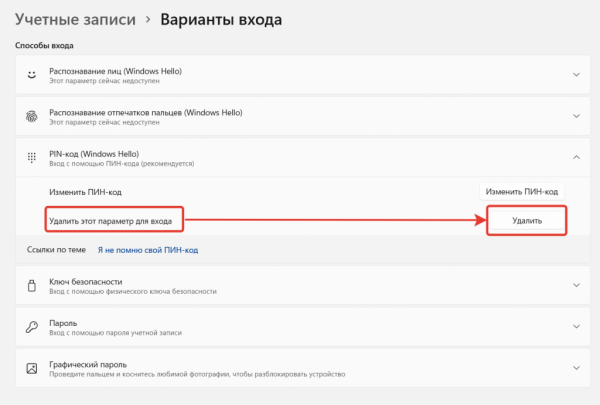Select 'Распознавание отпечатков пальцев' title
This screenshot has height=405, width=600.
coord(146,113)
